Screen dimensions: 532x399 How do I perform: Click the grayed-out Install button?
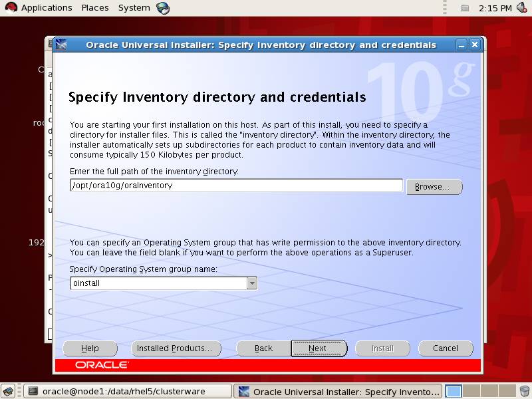(x=382, y=348)
